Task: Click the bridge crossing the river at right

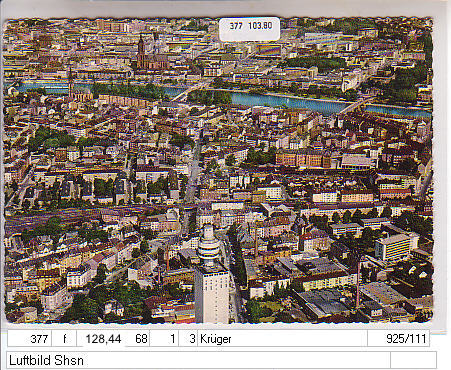Action: [356, 105]
